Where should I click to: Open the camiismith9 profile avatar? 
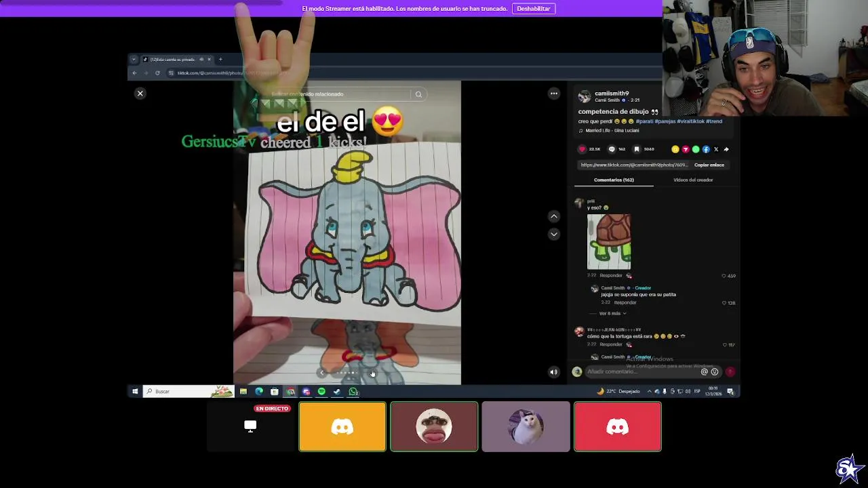584,96
